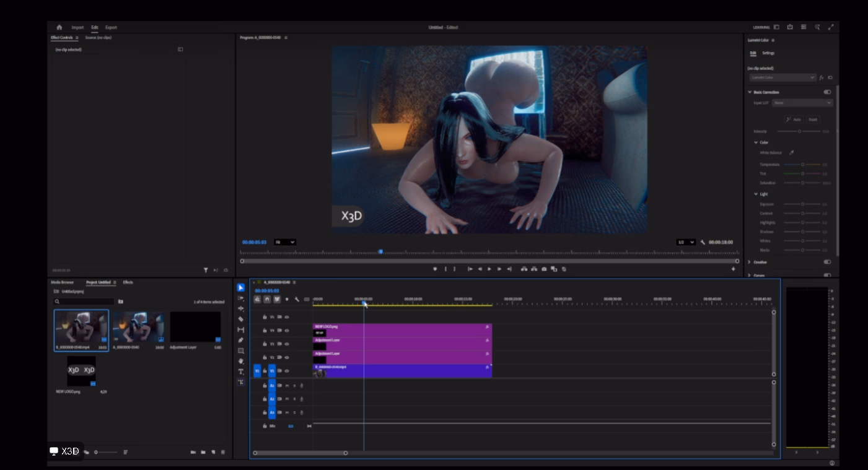Viewport: 868px width, 470px height.
Task: Switch to the Export tab
Action: coord(111,27)
